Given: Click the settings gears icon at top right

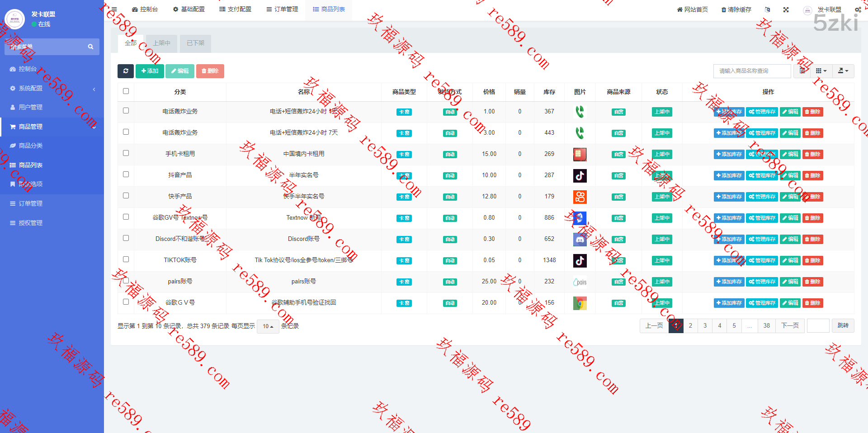Looking at the screenshot, I should point(858,9).
